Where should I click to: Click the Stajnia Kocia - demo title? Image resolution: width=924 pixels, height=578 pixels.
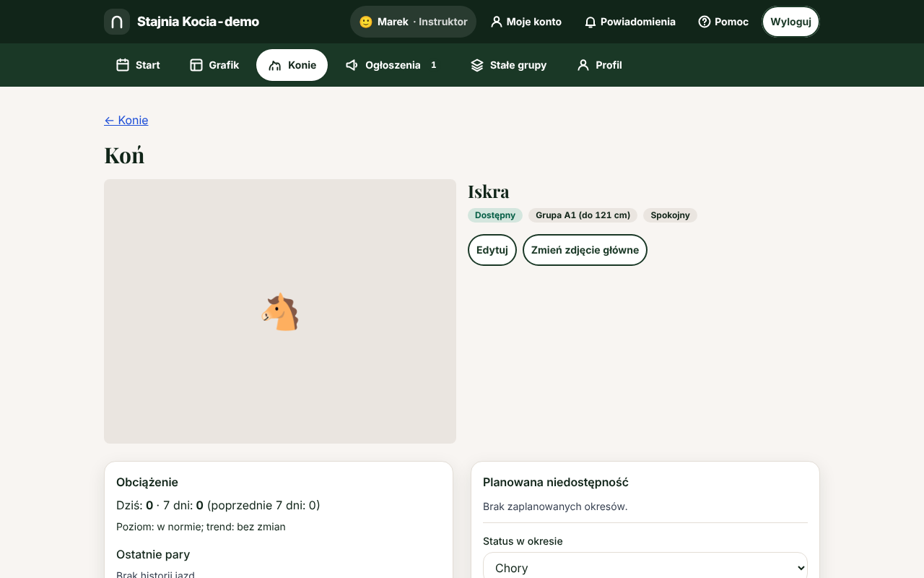198,22
